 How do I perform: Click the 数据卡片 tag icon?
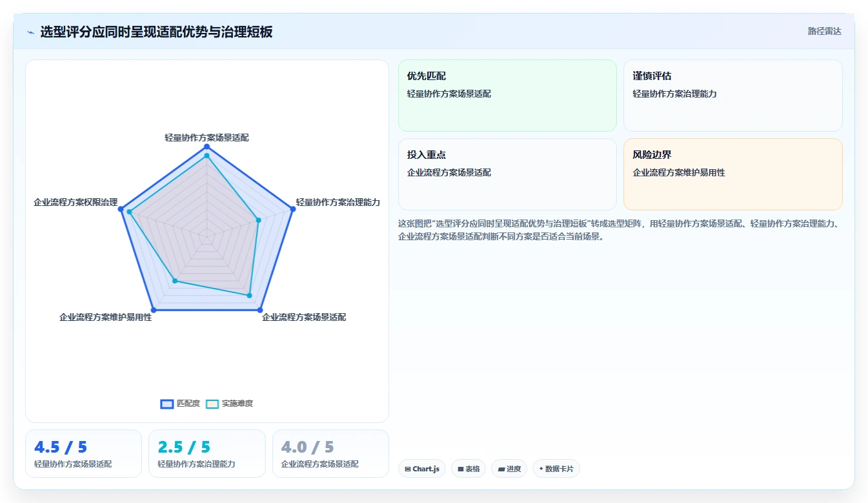click(x=541, y=469)
